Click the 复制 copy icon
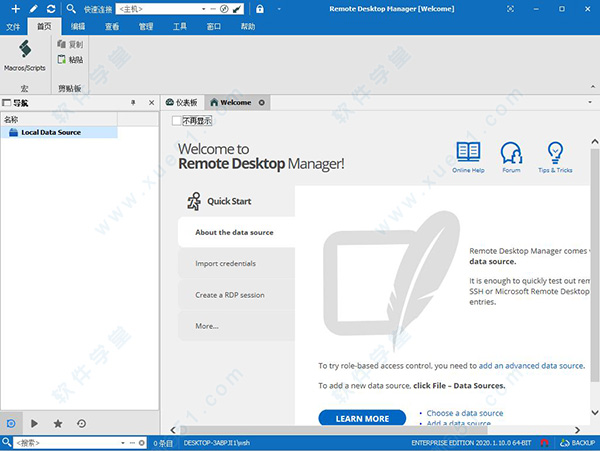This screenshot has width=600, height=451. pos(61,44)
